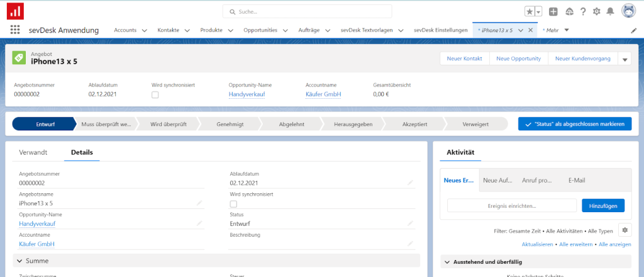Collapse the Summe section
This screenshot has width=644, height=277.
pos(18,261)
